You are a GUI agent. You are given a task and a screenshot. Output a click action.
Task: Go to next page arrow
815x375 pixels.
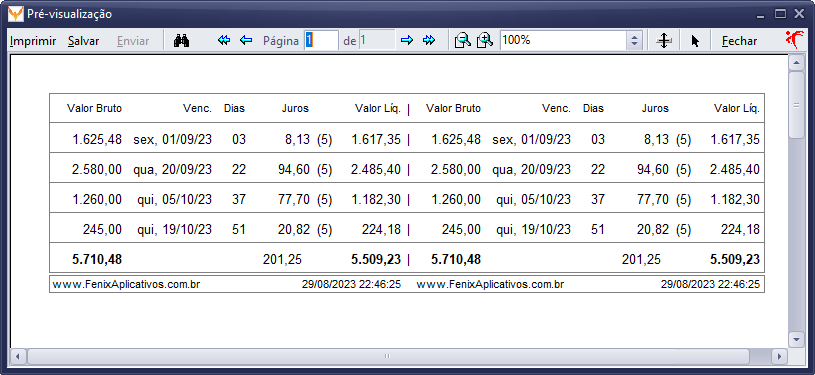406,41
